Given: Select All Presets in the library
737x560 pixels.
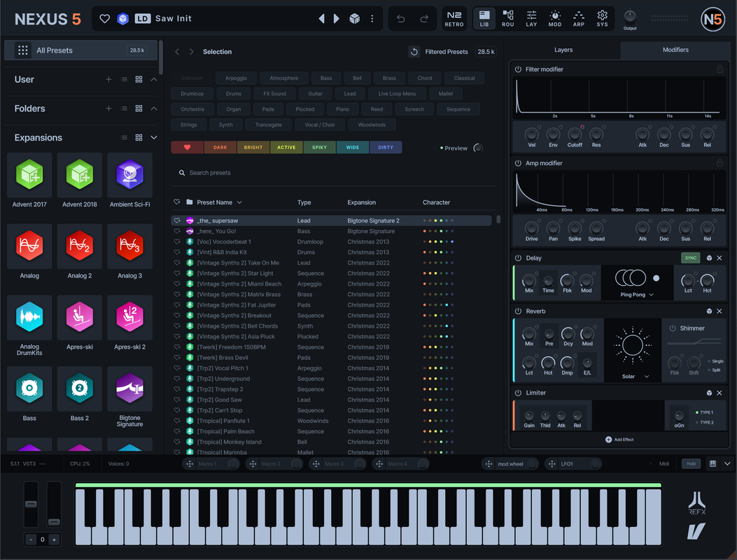Looking at the screenshot, I should point(81,50).
